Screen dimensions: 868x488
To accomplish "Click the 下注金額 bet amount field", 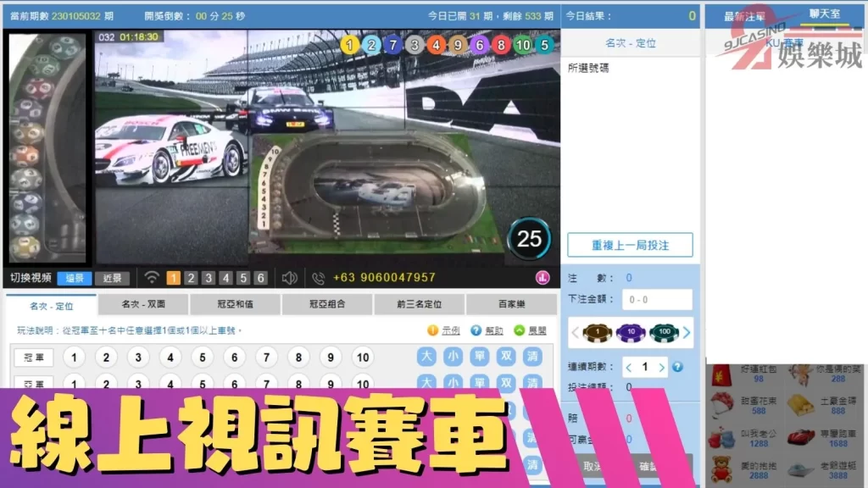I will [x=657, y=299].
